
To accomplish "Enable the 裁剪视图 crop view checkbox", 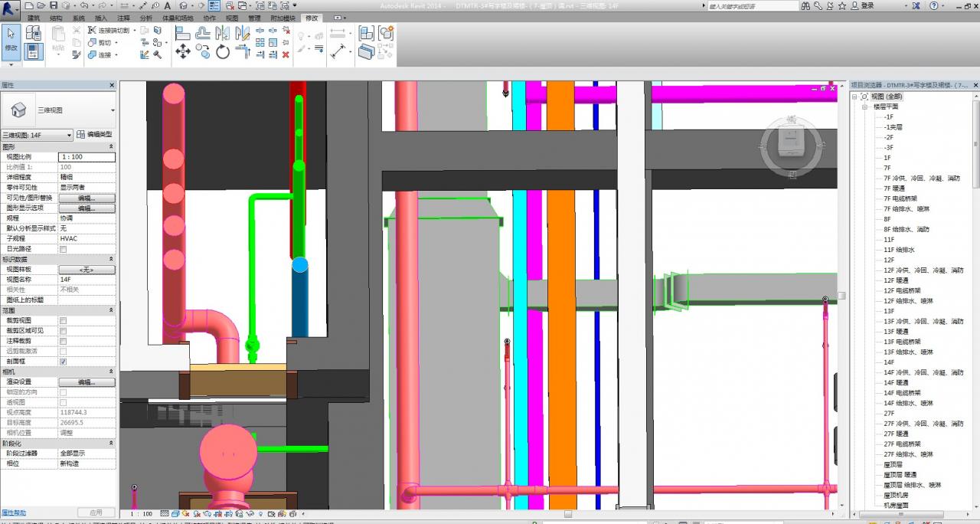I will tap(63, 320).
